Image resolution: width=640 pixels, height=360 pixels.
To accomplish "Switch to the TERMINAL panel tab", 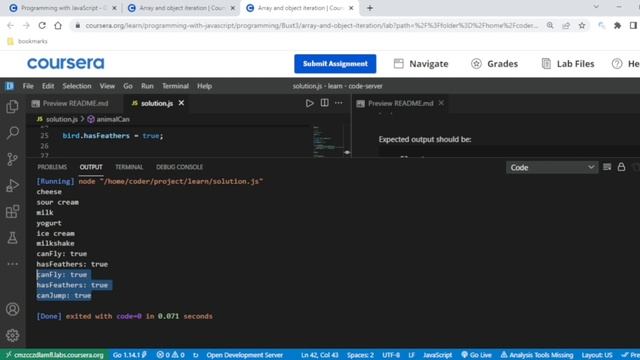I will click(x=129, y=167).
